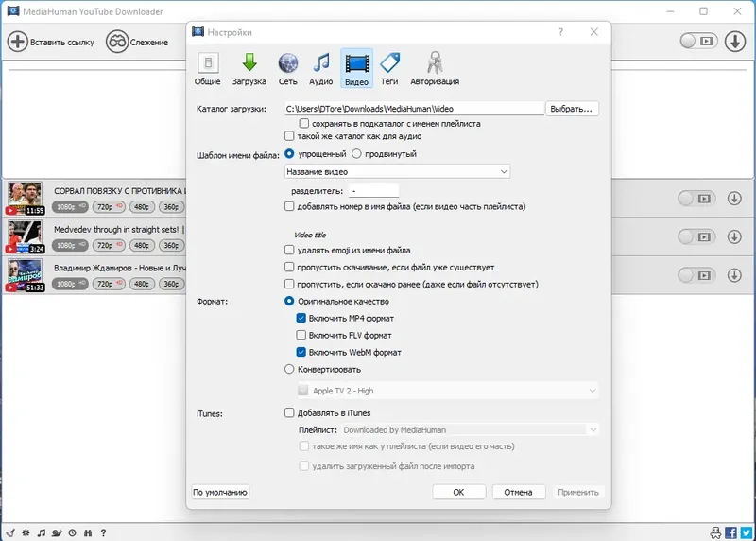This screenshot has width=756, height=541.
Task: Click the Twitter icon
Action: coord(747,532)
